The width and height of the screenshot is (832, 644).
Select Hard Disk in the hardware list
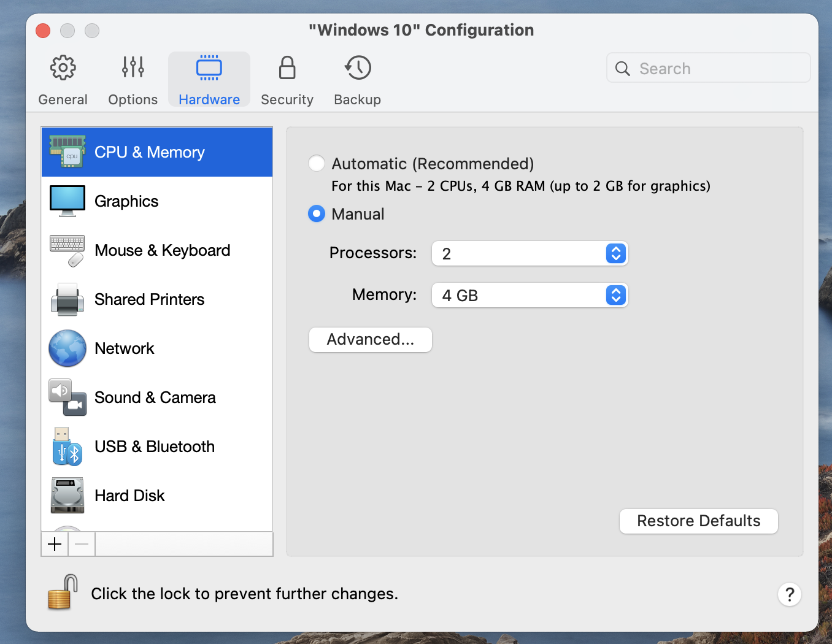coord(157,496)
